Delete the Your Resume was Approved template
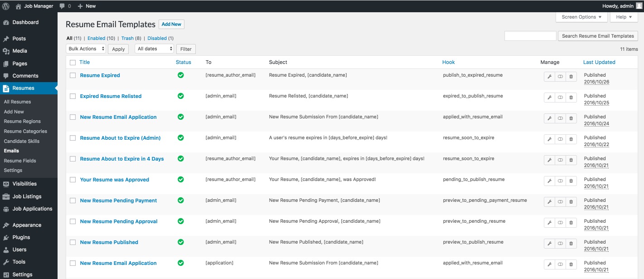This screenshot has width=644, height=279. [x=571, y=181]
